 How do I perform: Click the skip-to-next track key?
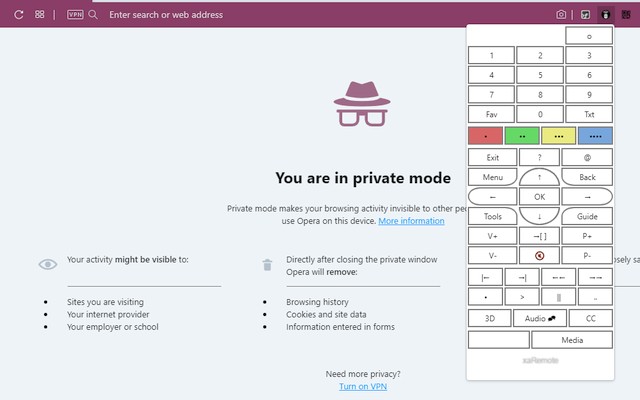point(522,277)
